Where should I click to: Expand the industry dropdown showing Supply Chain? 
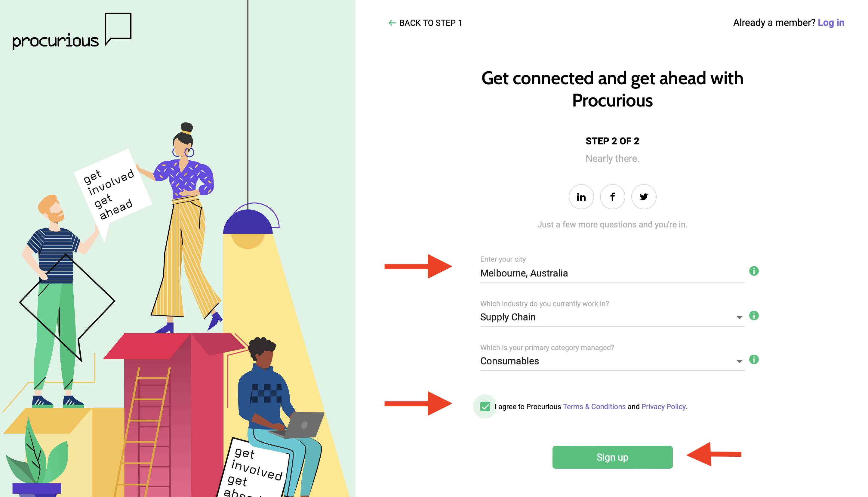[x=738, y=317]
